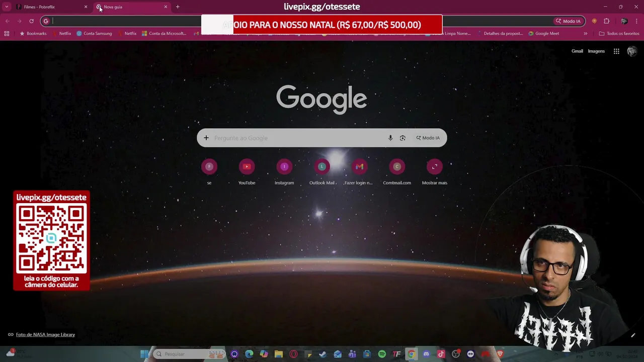Open the Imagens link
Viewport: 644px width, 362px height.
coord(596,51)
